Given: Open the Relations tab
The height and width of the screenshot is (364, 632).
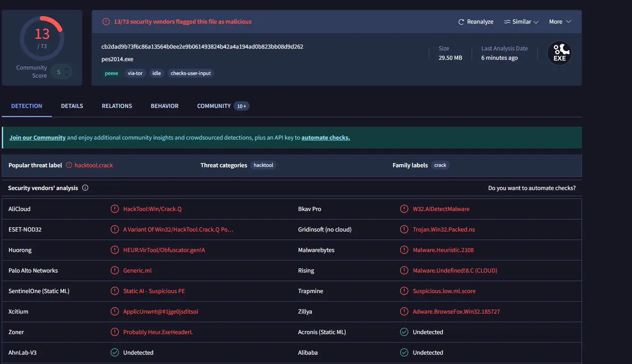Looking at the screenshot, I should [x=117, y=106].
